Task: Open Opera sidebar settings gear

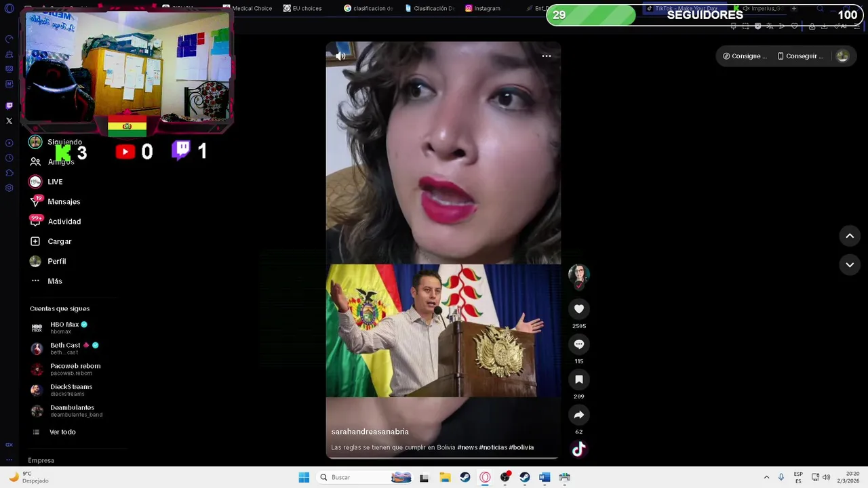Action: (x=9, y=188)
